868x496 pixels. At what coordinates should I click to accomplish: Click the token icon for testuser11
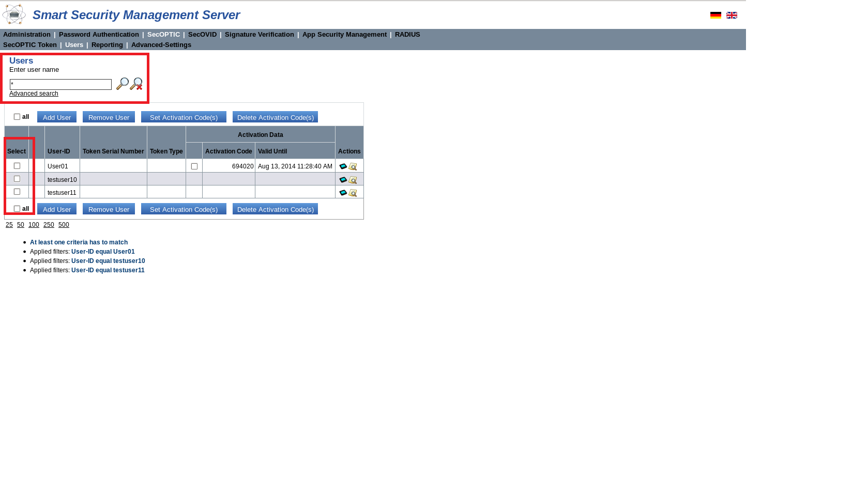pyautogui.click(x=343, y=193)
